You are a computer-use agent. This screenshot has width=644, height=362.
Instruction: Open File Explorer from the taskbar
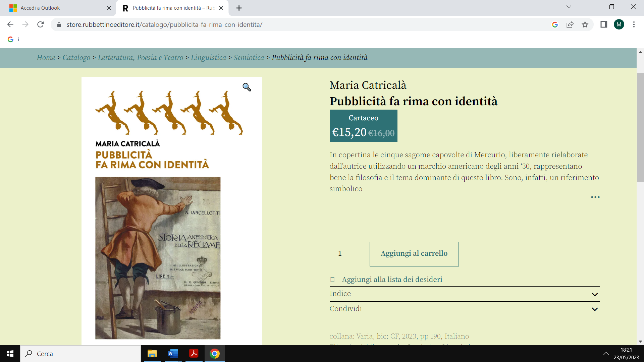point(152,354)
